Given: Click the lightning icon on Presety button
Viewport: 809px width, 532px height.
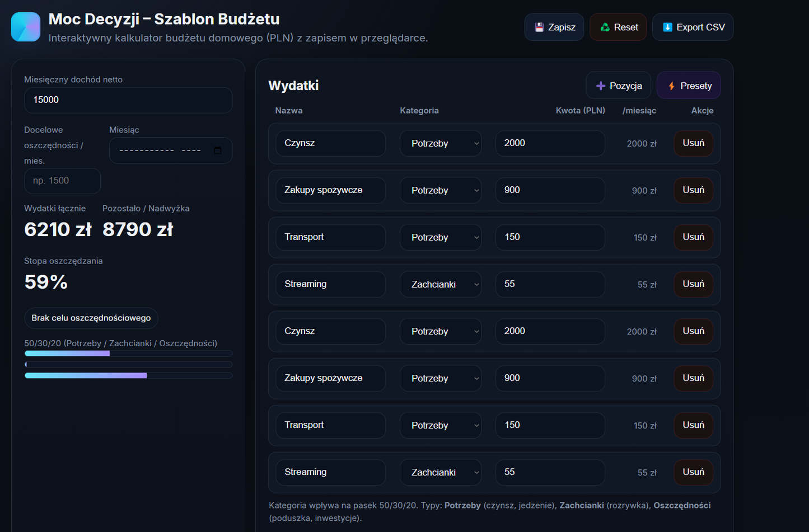Looking at the screenshot, I should [671, 86].
